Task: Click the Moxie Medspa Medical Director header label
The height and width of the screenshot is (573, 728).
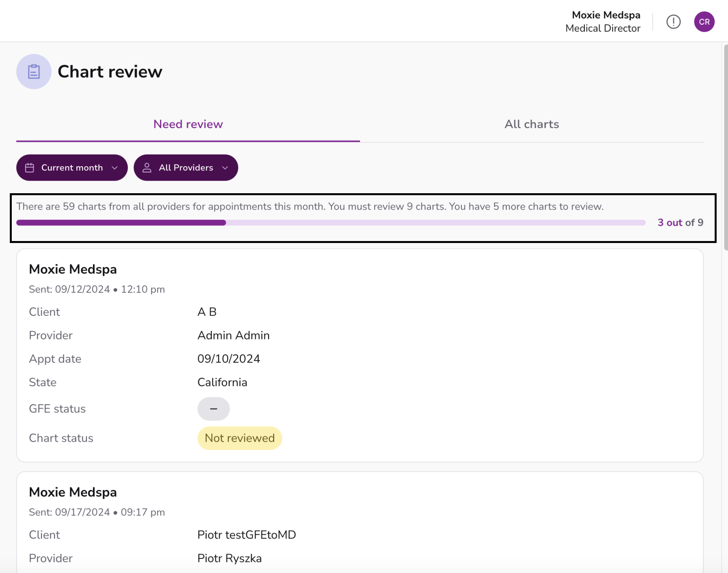Action: coord(603,22)
